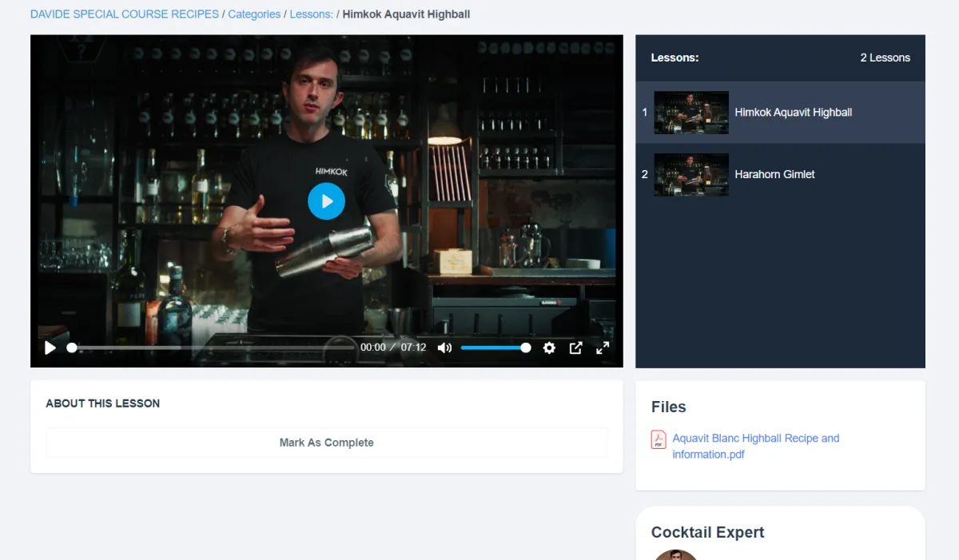This screenshot has height=560, width=959.
Task: Go to Categories breadcrumb link
Action: click(x=254, y=14)
